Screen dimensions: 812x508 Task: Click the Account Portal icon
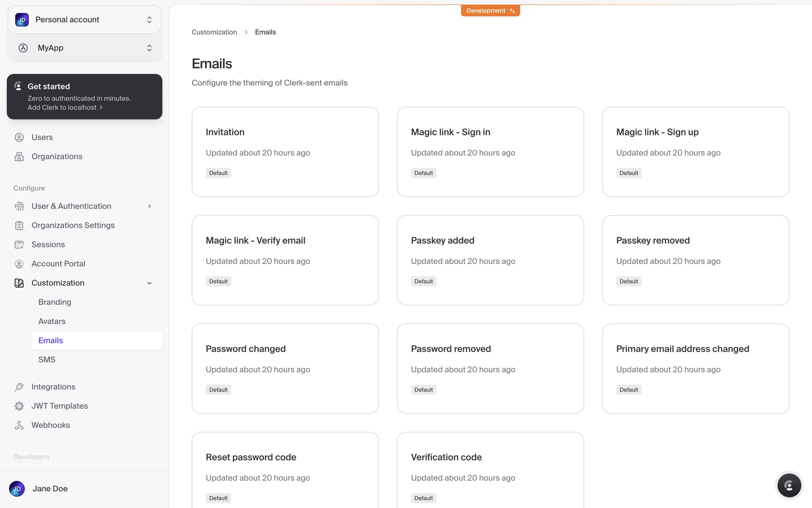[x=19, y=264]
